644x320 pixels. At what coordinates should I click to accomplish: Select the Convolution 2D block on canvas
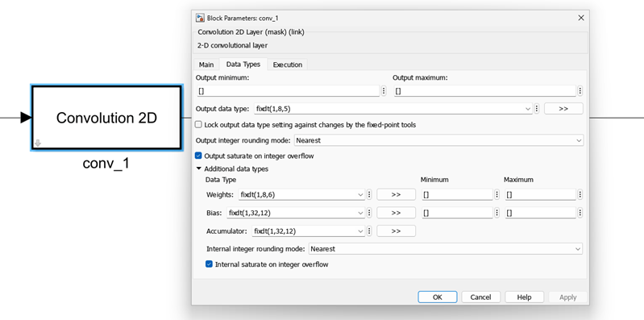[x=106, y=118]
